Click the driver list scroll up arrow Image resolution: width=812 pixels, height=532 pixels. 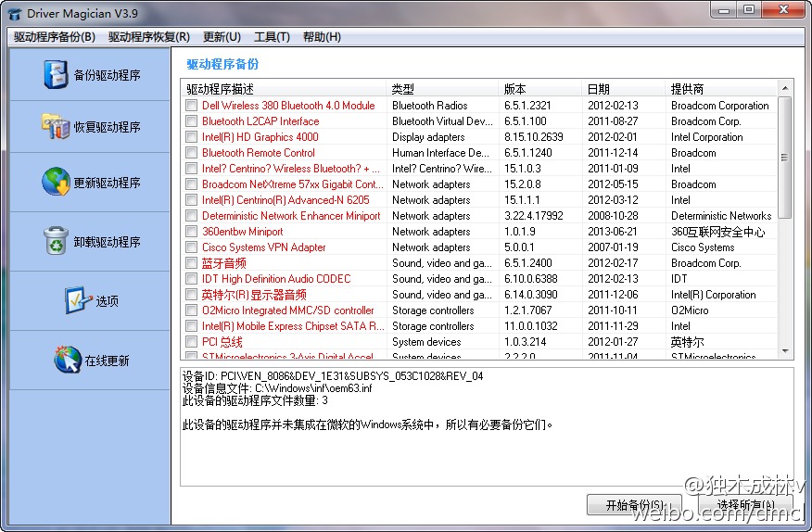pyautogui.click(x=785, y=87)
